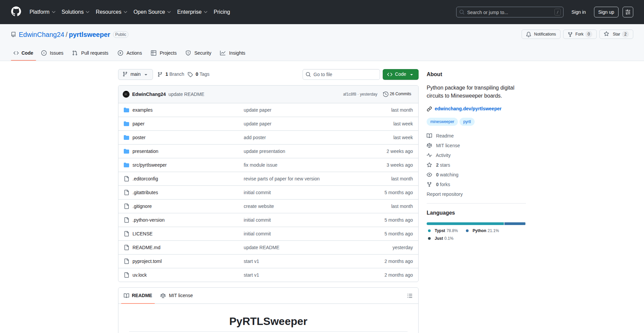Star the pyrtlsweeper repository
644x333 pixels.
(616, 34)
